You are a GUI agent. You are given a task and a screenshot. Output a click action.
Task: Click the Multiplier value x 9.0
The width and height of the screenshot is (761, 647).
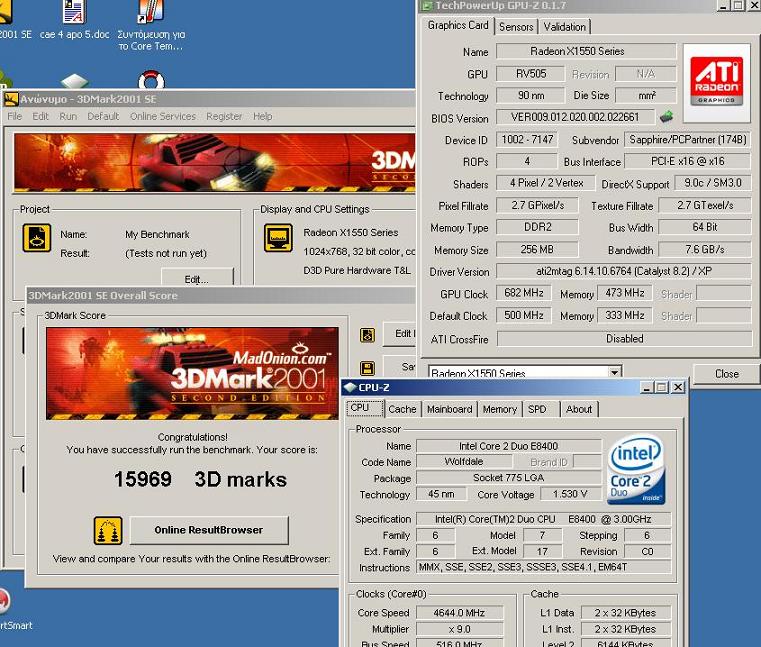click(x=459, y=629)
